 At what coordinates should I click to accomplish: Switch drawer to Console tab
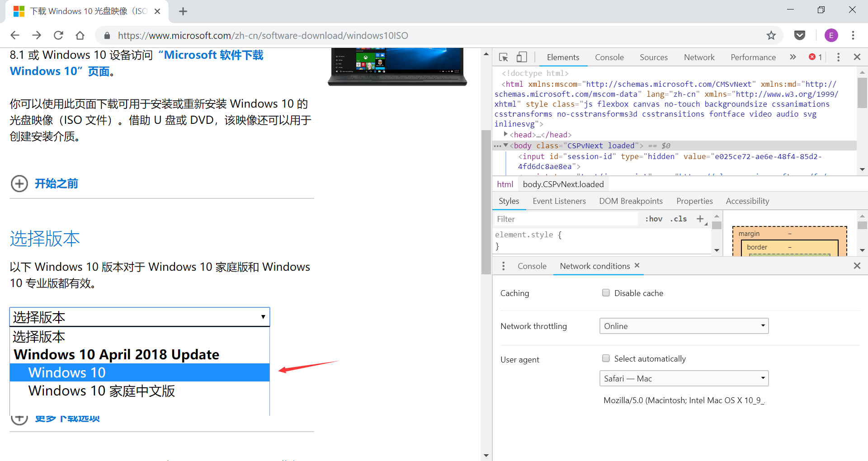coord(532,266)
